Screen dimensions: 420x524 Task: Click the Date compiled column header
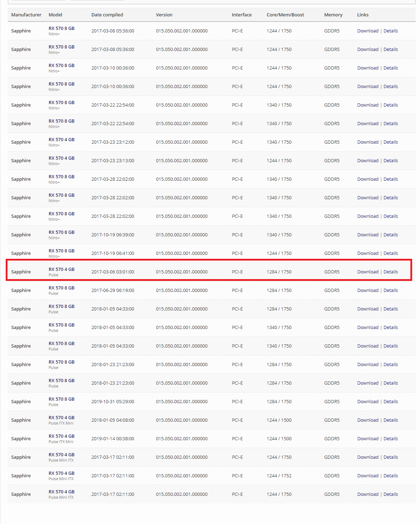point(107,15)
